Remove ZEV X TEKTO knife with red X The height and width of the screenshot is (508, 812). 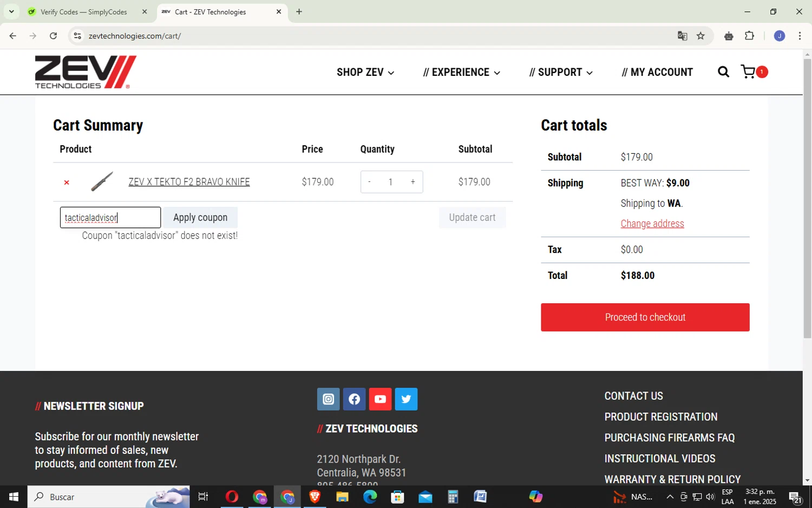[67, 183]
